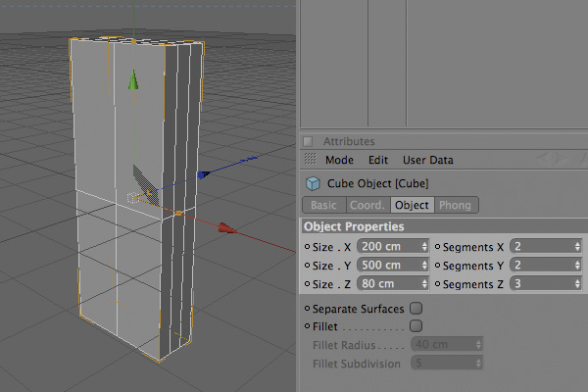The image size is (588, 392).
Task: Click the Segments Y value field
Action: tap(546, 266)
